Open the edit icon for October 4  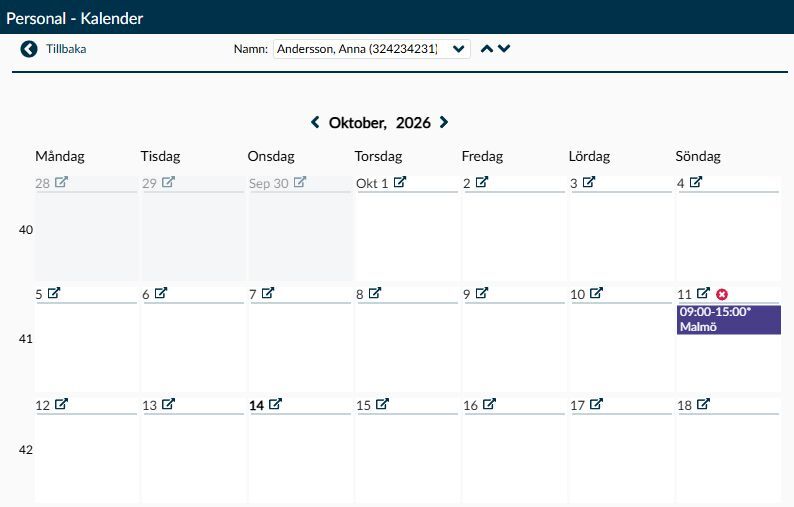coord(696,182)
